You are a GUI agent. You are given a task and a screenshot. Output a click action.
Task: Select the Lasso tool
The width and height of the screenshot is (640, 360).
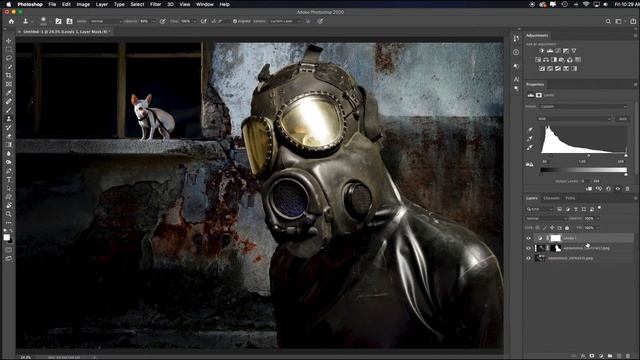[x=9, y=58]
